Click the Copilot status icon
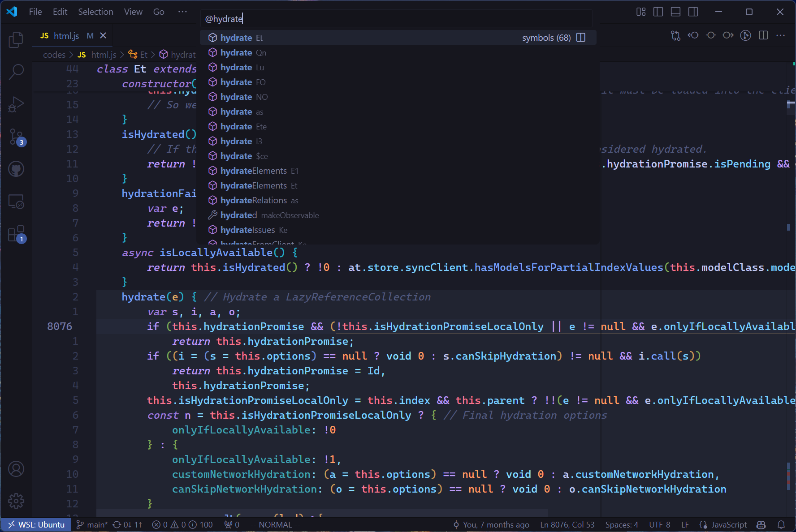 pos(761,525)
